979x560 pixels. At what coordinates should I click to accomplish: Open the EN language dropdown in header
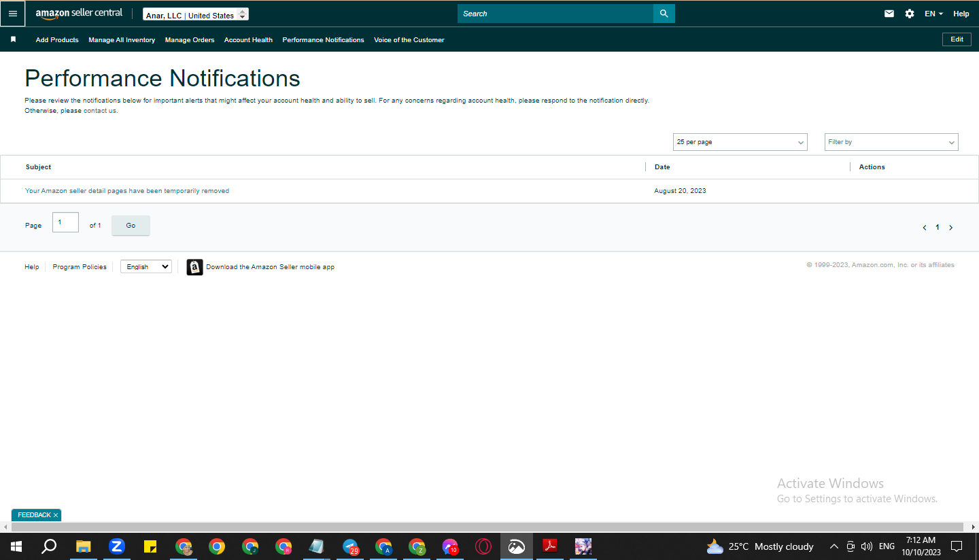click(x=933, y=14)
